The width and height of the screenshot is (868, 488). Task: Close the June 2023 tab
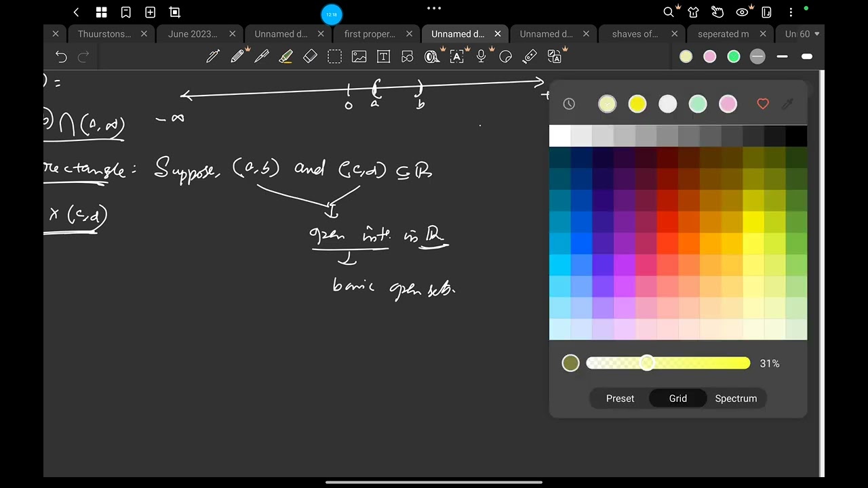(x=233, y=34)
